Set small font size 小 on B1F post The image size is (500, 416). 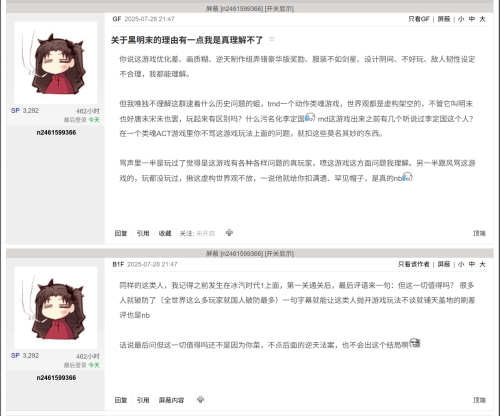[x=461, y=264]
